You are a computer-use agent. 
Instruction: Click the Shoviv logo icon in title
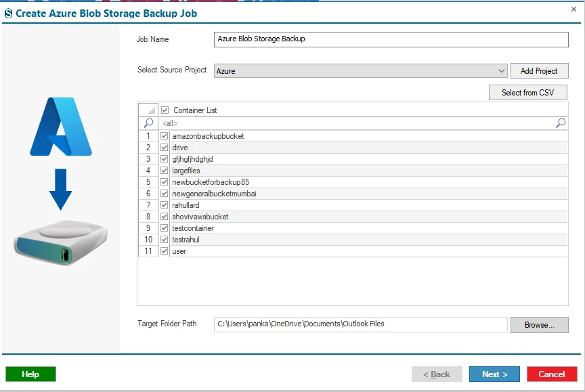(8, 14)
